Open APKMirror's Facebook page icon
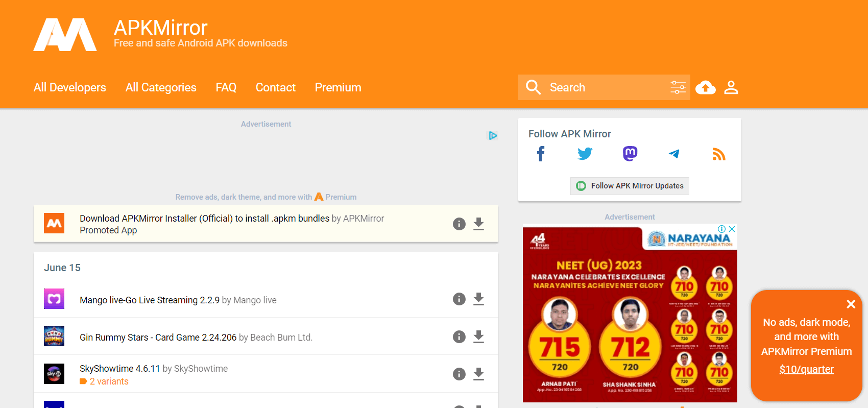868x408 pixels. 541,154
